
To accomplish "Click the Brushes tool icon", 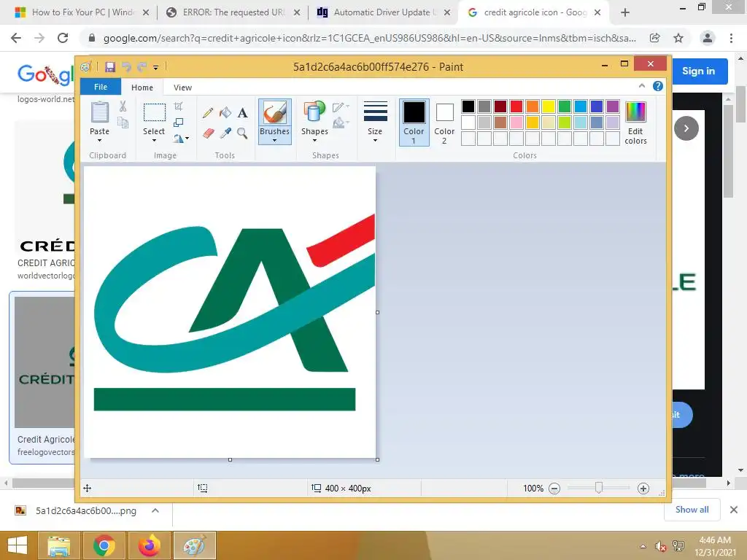I will point(275,113).
